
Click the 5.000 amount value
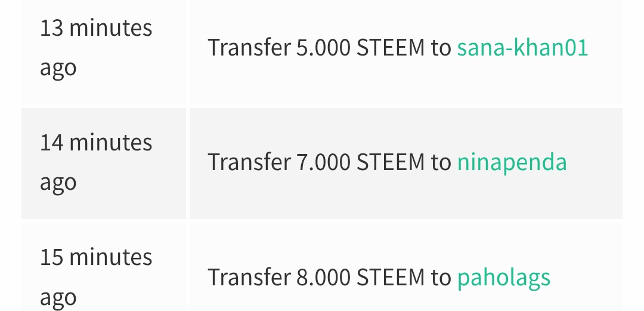(x=323, y=47)
